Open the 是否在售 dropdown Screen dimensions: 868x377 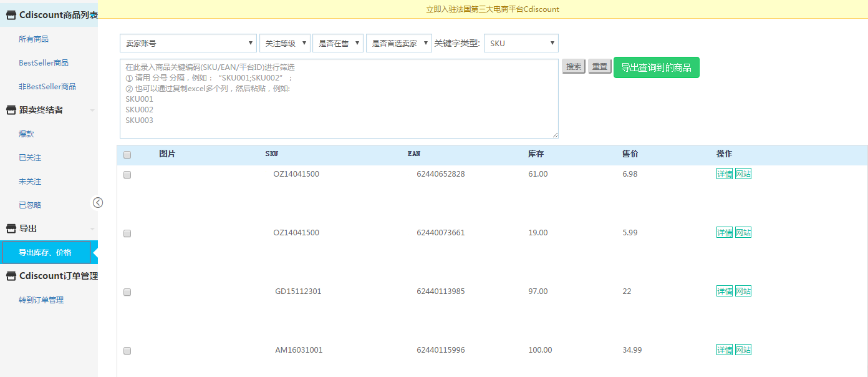tap(338, 43)
